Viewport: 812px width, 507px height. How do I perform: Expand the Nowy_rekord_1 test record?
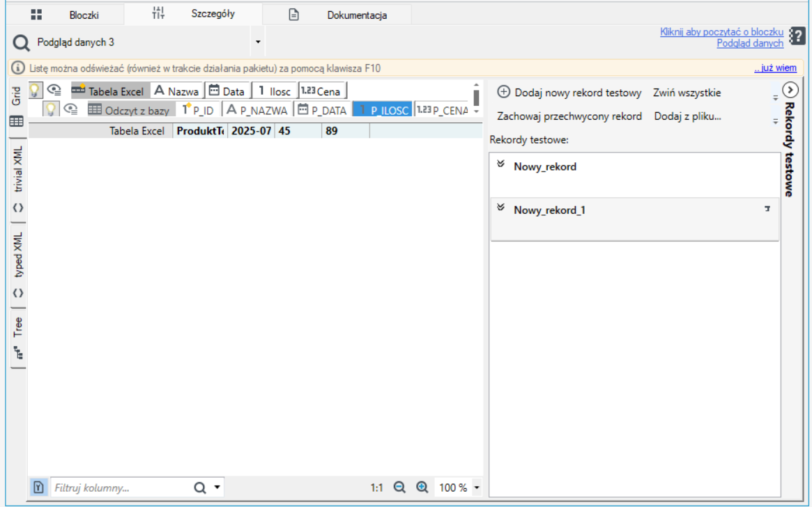(x=500, y=208)
